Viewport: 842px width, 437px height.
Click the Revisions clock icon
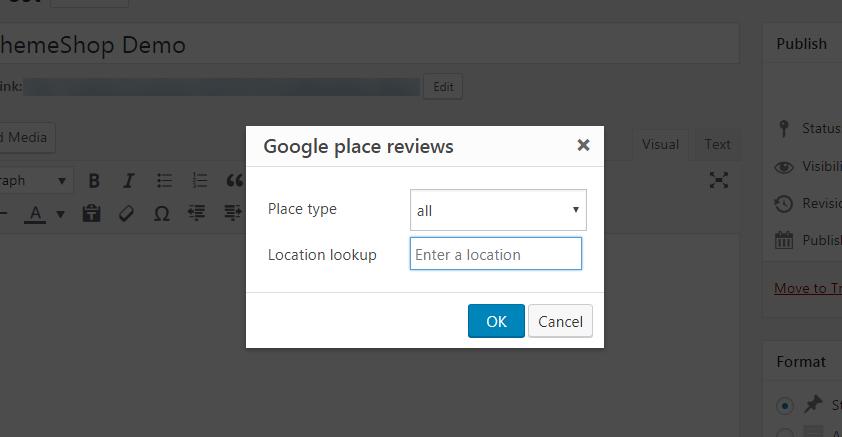783,203
